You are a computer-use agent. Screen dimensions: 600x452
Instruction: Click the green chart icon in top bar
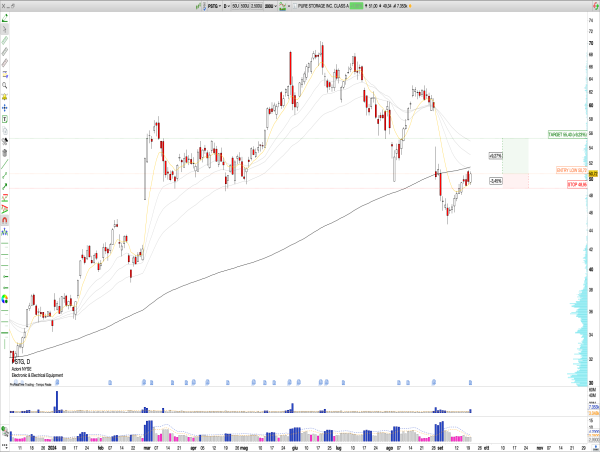(198, 6)
